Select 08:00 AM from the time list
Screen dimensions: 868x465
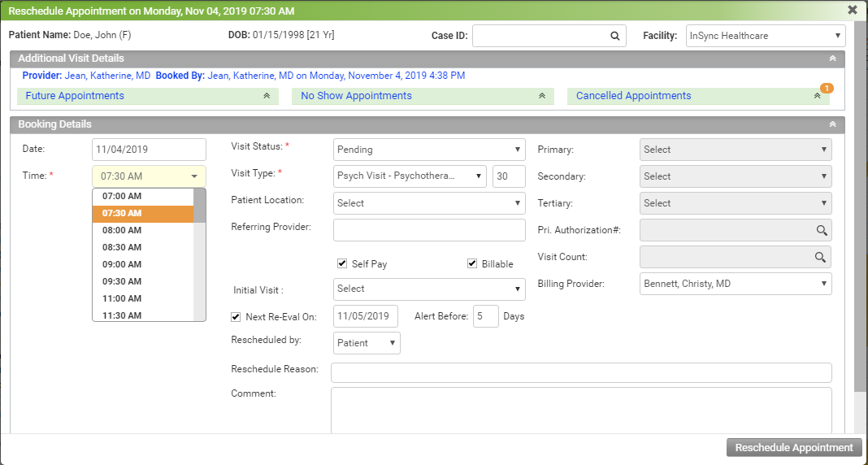pos(122,230)
